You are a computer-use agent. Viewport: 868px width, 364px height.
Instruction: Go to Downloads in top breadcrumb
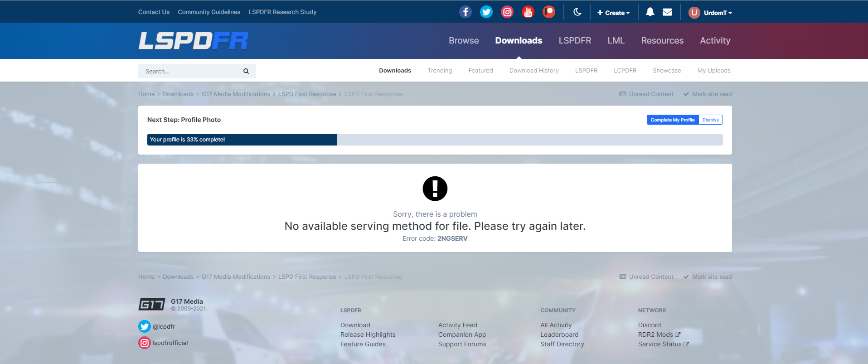tap(178, 94)
